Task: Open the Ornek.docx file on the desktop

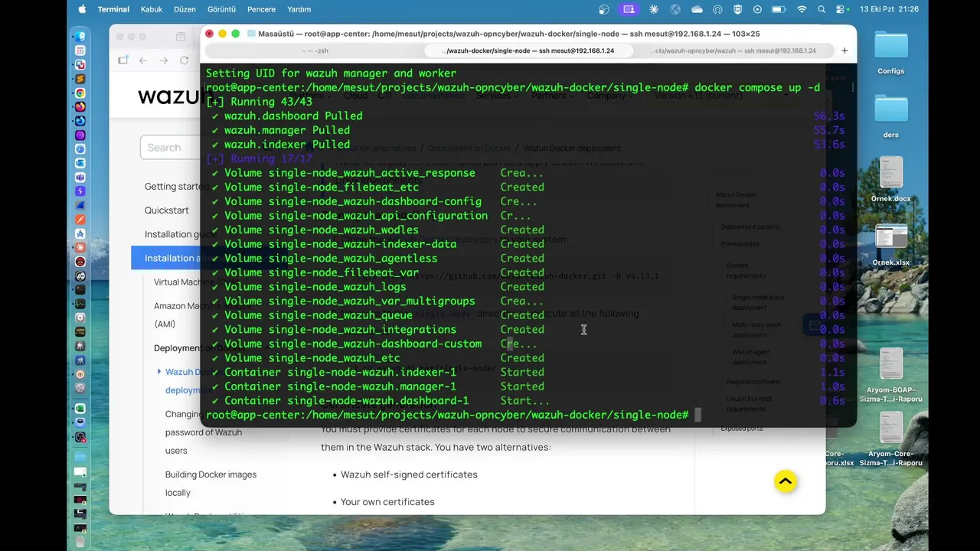Action: [x=891, y=179]
